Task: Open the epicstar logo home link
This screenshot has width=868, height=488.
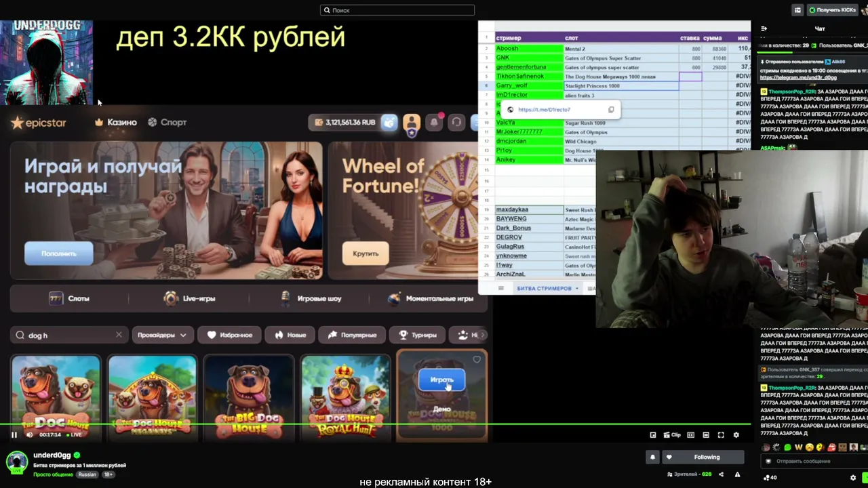Action: [x=38, y=123]
